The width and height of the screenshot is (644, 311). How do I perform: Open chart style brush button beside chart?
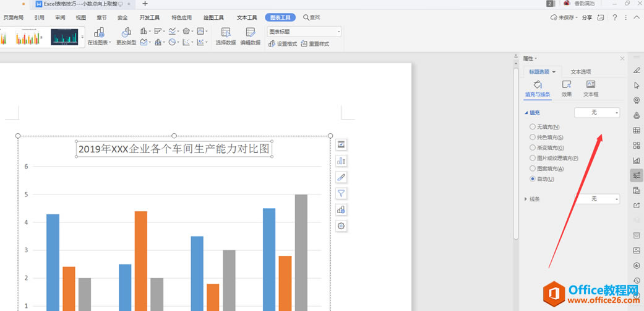click(341, 177)
